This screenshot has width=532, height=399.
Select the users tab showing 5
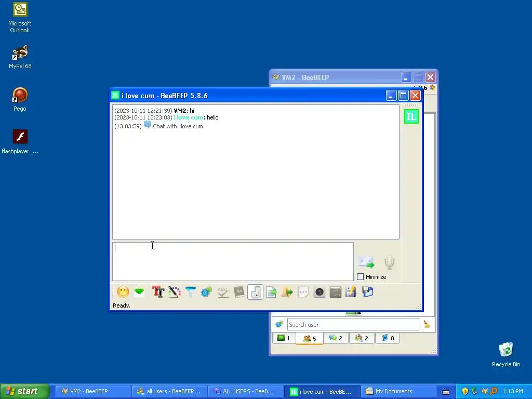pyautogui.click(x=310, y=338)
